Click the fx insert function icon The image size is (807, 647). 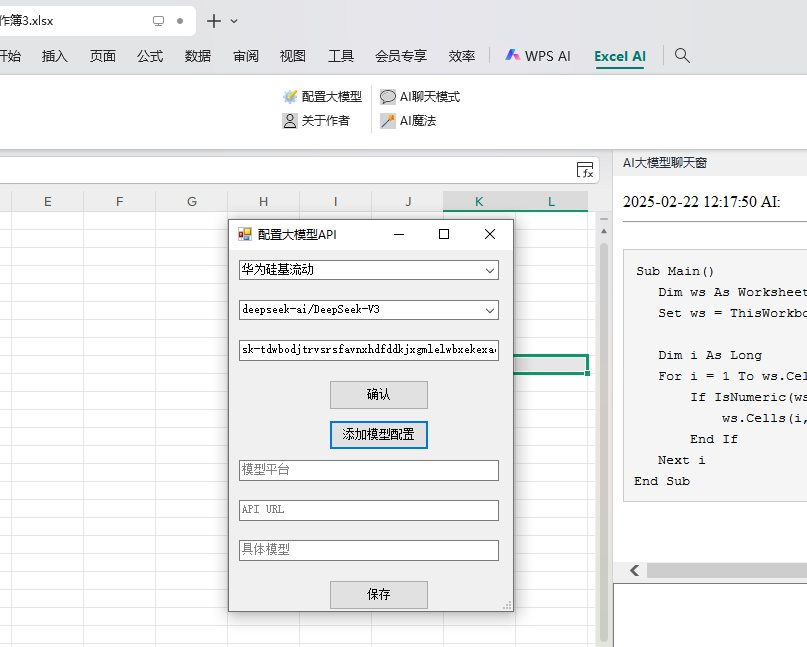coord(585,170)
